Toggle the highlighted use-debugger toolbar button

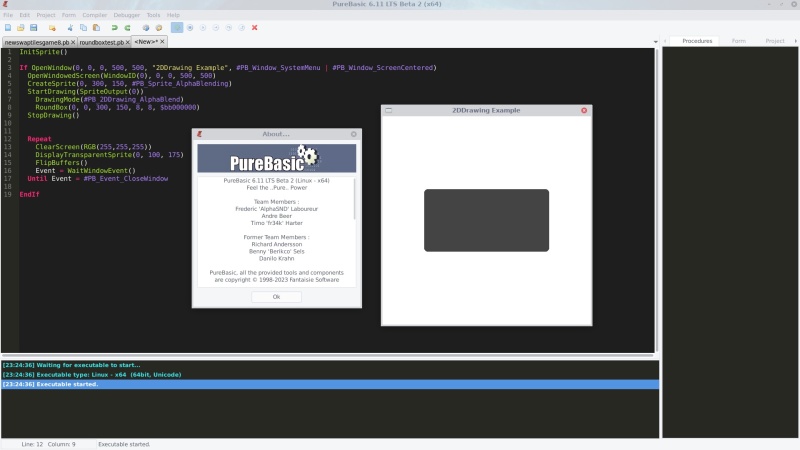point(177,28)
